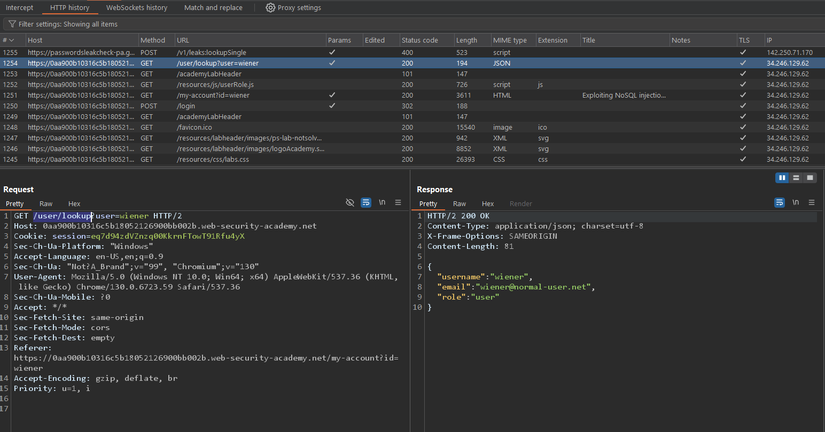Click the GET /user/lookup request line
Image resolution: width=825 pixels, height=432 pixels.
tap(98, 216)
